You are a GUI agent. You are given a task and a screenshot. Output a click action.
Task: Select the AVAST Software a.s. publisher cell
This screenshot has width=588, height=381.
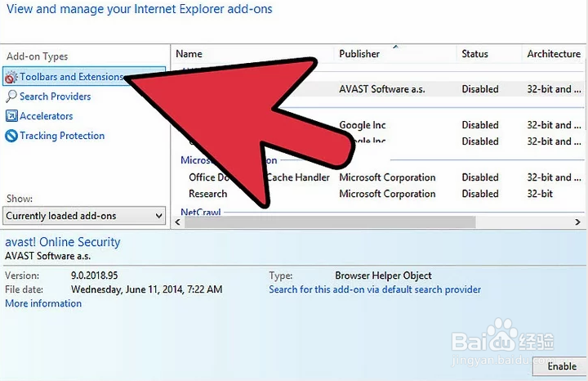coord(381,89)
